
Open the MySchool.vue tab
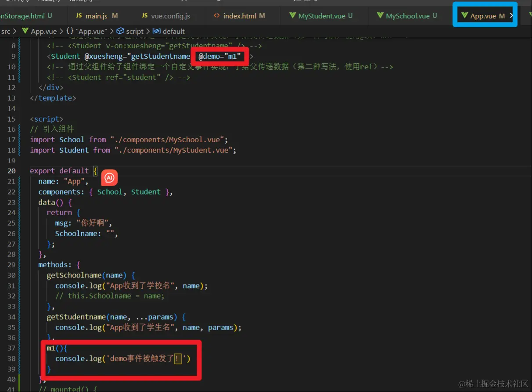(x=407, y=16)
